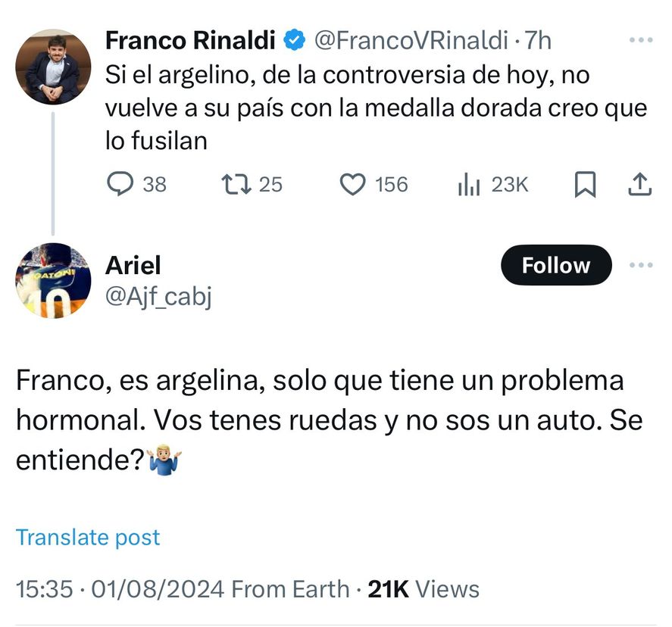Click the Ariel display name

click(x=133, y=265)
